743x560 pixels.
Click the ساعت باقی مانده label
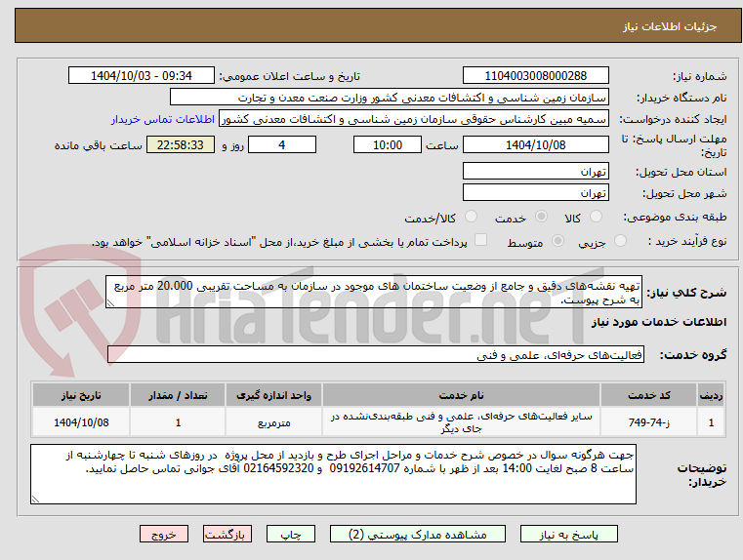98,145
